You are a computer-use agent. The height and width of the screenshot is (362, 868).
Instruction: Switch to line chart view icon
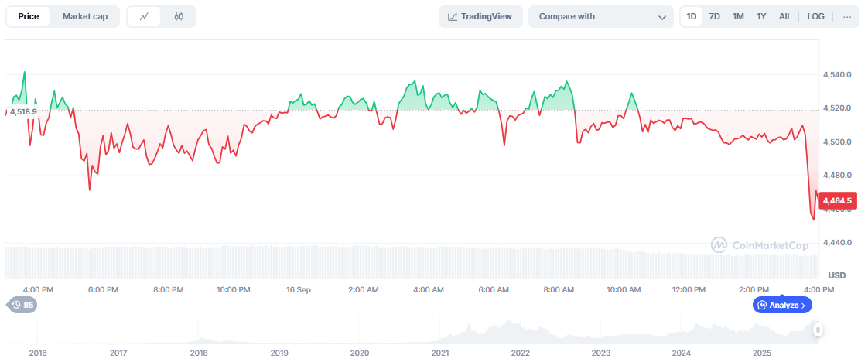click(144, 16)
